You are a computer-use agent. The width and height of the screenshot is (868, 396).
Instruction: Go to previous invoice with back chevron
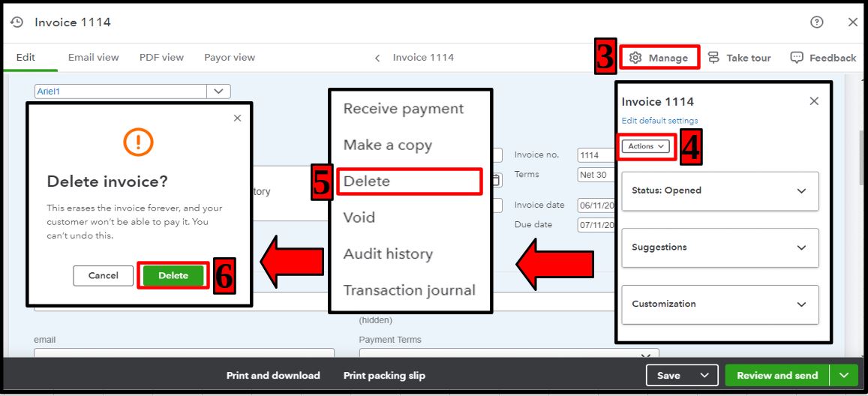(377, 58)
